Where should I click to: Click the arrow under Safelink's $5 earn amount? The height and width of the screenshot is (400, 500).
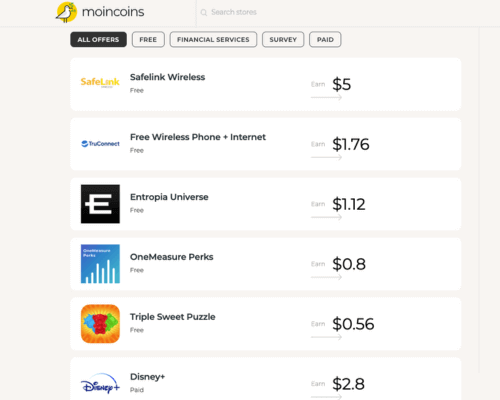pos(326,97)
